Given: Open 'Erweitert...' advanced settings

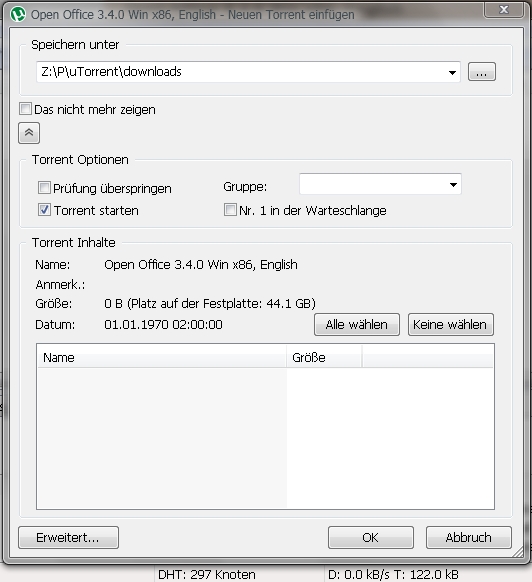Looking at the screenshot, I should tap(68, 537).
